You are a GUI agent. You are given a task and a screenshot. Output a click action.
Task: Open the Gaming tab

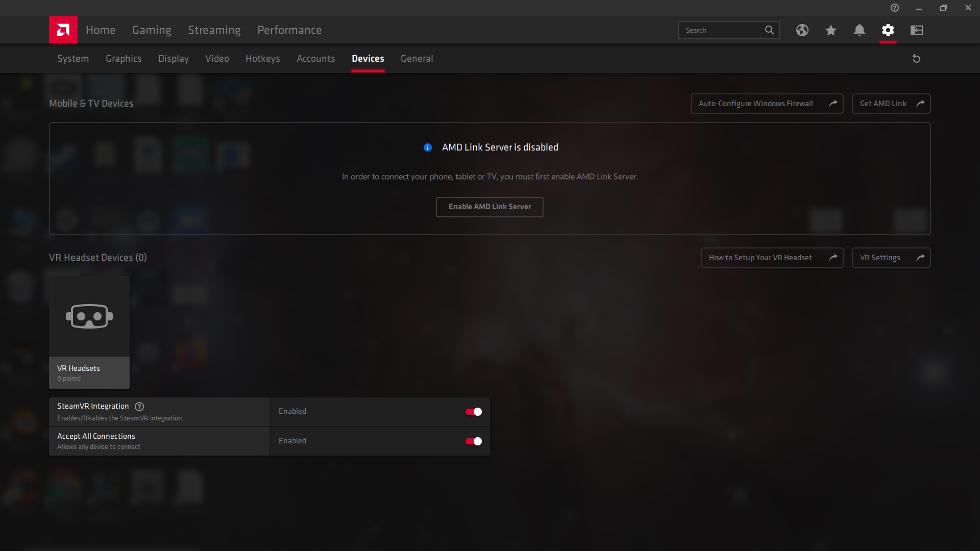152,30
